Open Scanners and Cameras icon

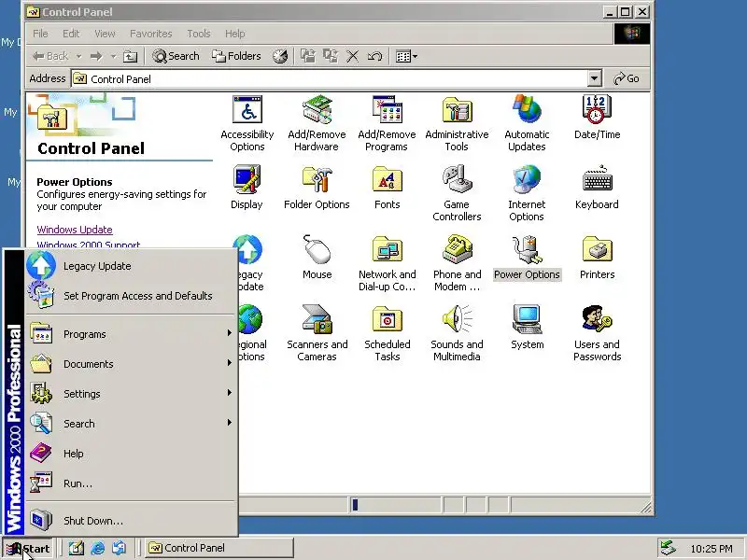tap(317, 333)
